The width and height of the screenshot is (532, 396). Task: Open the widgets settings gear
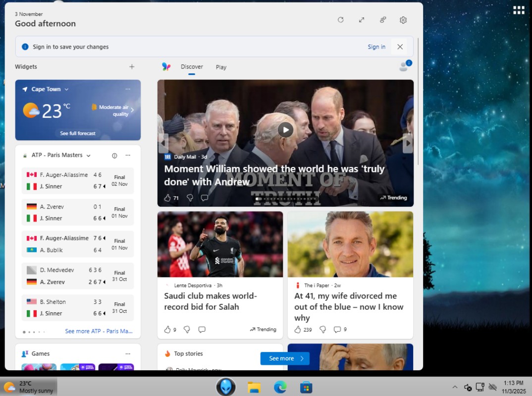403,20
